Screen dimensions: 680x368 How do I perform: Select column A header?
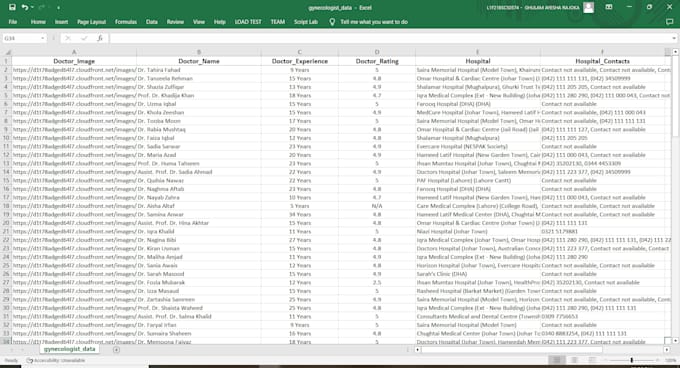(x=74, y=52)
